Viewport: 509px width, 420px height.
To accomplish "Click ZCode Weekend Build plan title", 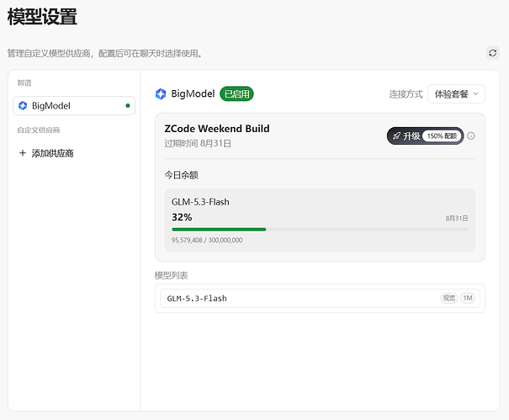I will tap(217, 129).
